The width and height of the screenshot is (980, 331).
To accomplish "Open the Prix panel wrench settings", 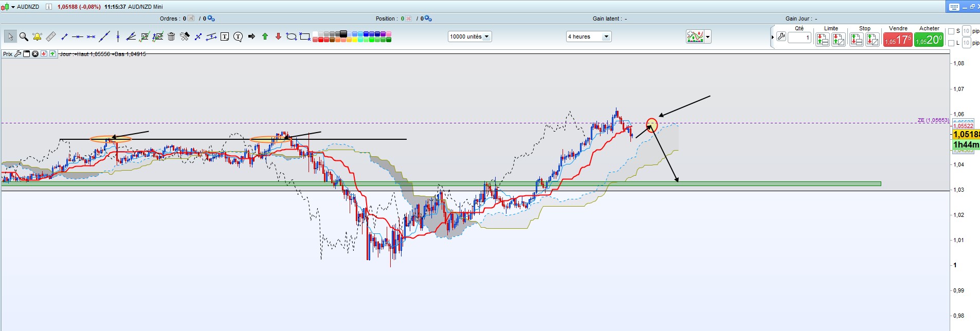I will (18, 53).
